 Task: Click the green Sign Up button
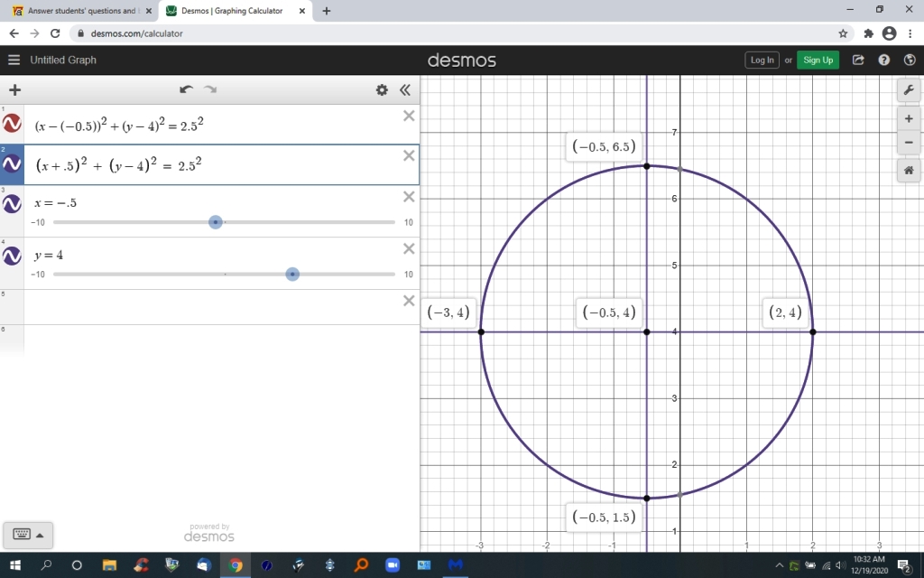click(x=818, y=61)
